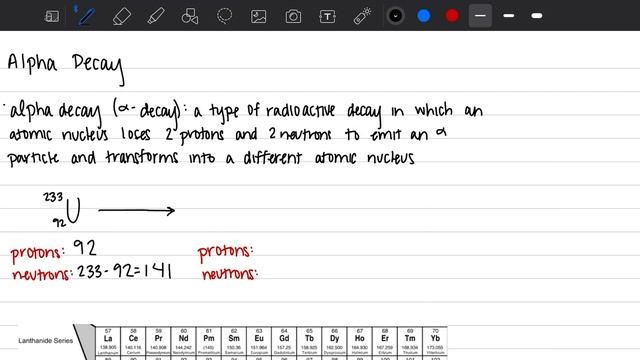
Task: Select the Text box tool
Action: [327, 16]
